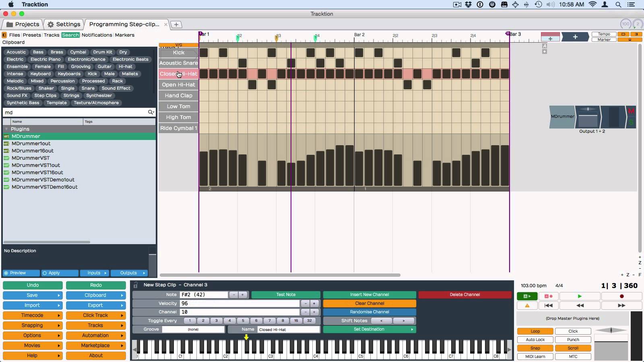This screenshot has width=644, height=362.
Task: Toggle the MIDI Learn button
Action: tap(535, 356)
